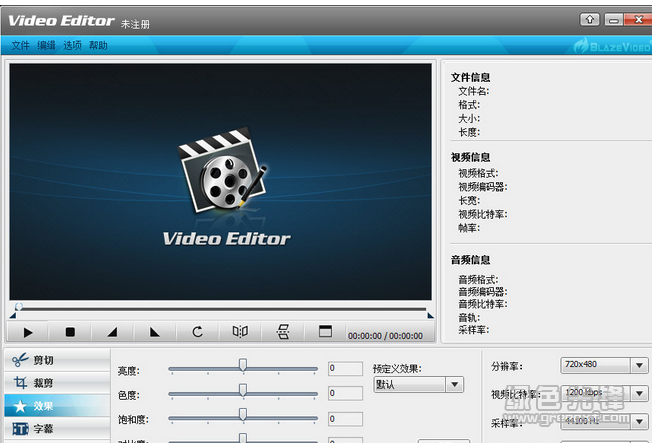652x443 pixels.
Task: Click the scissors icon beside 剪切
Action: [x=20, y=360]
